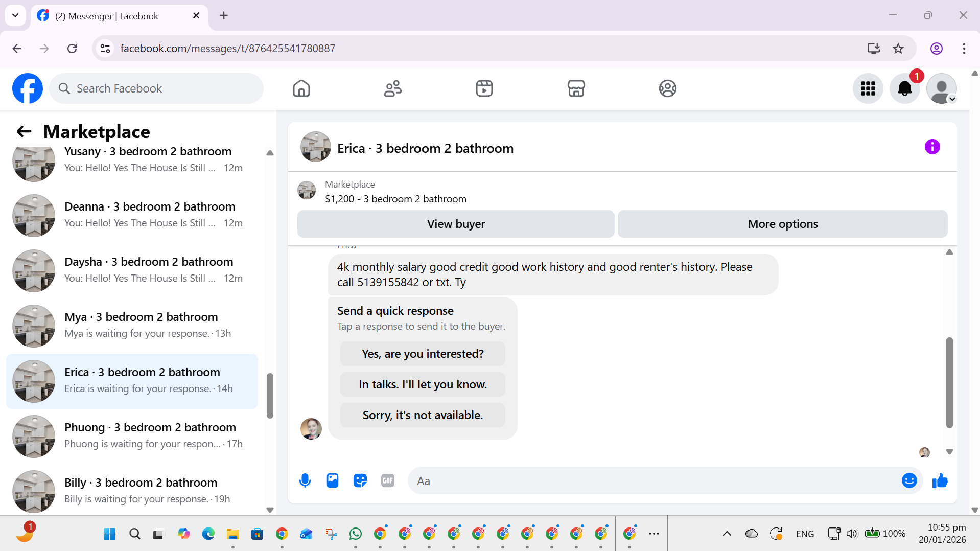Reload the page
This screenshot has width=980, height=551.
(72, 48)
